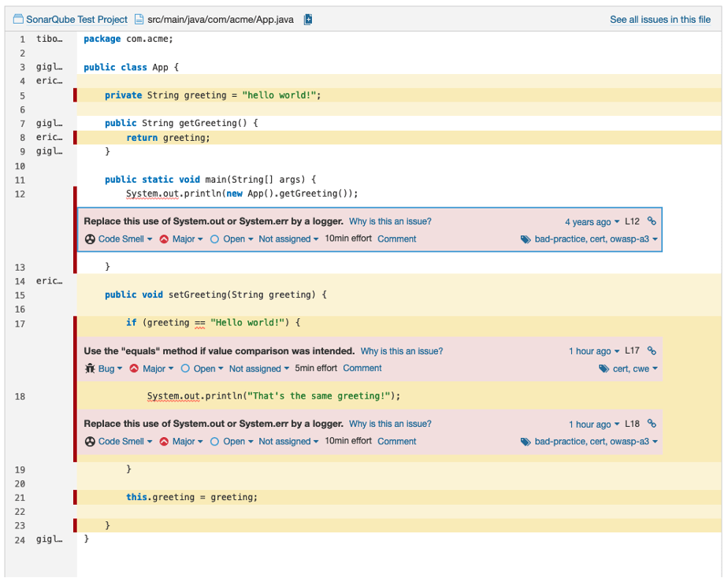Click the '5min effort' text in L17 issue

coord(316,368)
